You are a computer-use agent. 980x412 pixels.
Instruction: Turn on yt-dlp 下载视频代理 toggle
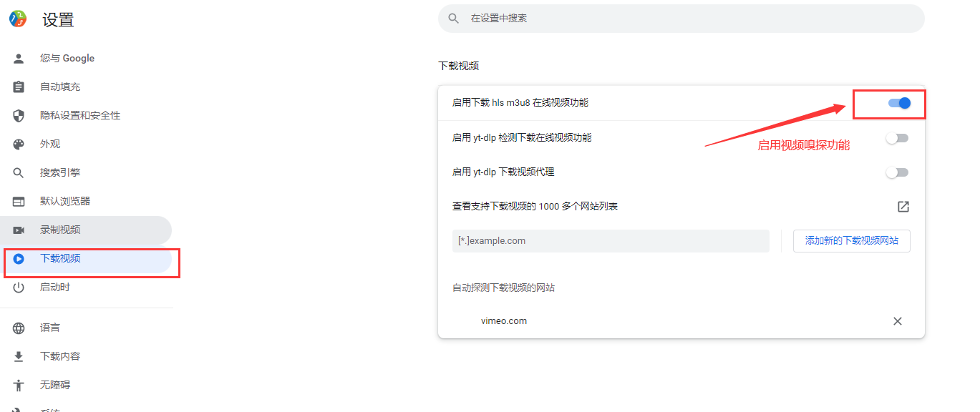pyautogui.click(x=897, y=172)
